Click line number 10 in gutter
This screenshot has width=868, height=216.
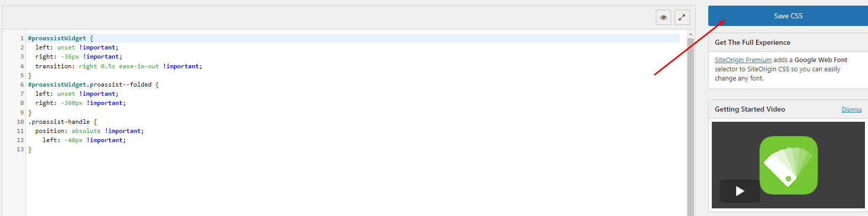coord(20,122)
